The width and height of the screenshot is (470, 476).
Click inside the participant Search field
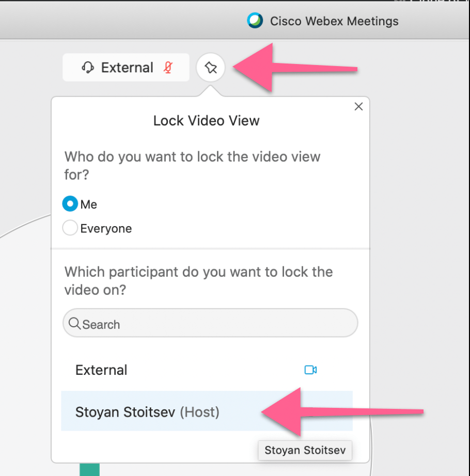[x=210, y=323]
